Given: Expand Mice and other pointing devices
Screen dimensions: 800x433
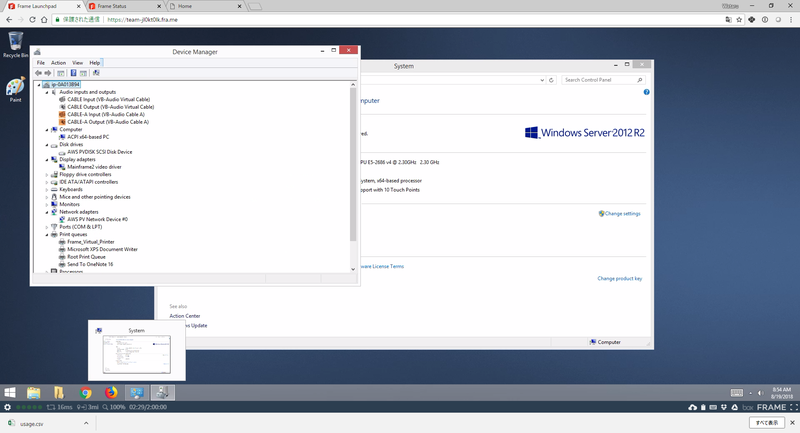Looking at the screenshot, I should [47, 197].
